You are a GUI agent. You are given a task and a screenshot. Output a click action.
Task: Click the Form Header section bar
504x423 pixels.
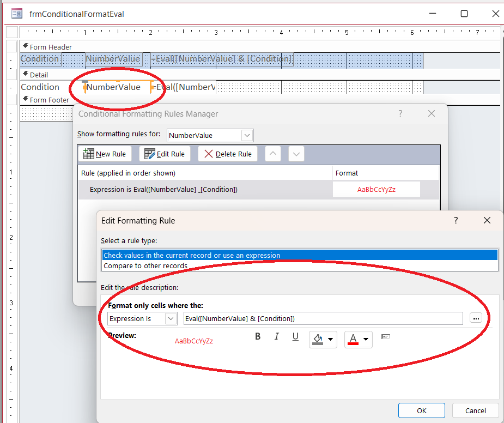click(x=260, y=47)
